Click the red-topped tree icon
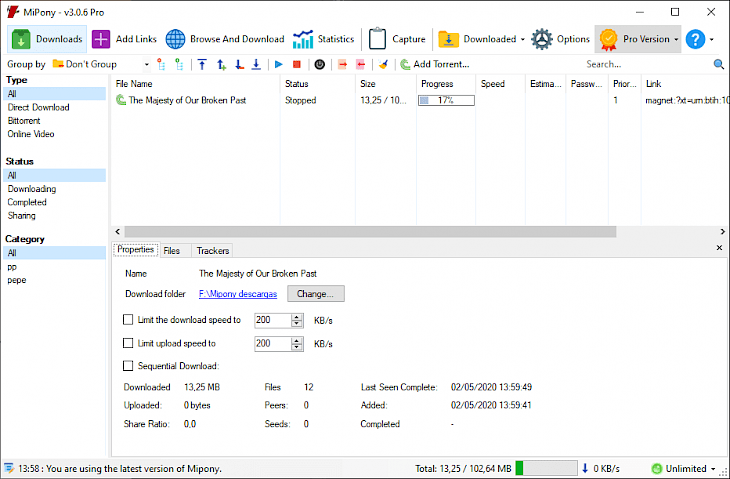The height and width of the screenshot is (479, 730). click(161, 64)
